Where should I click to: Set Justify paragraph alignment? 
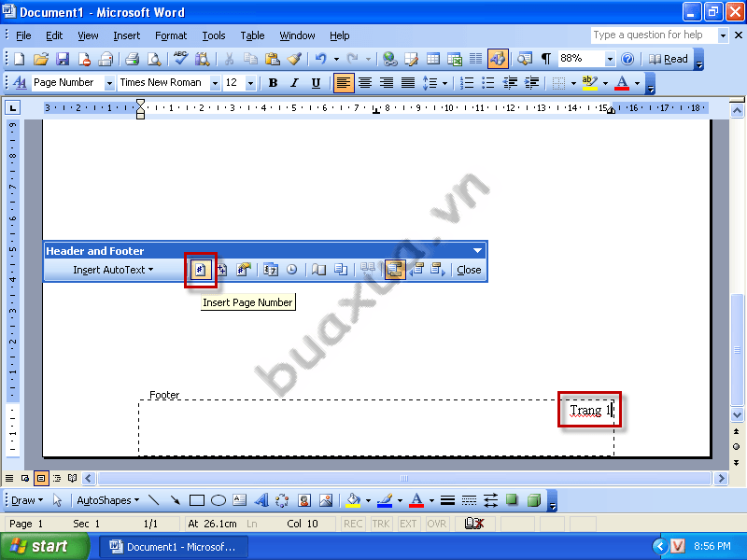[408, 83]
